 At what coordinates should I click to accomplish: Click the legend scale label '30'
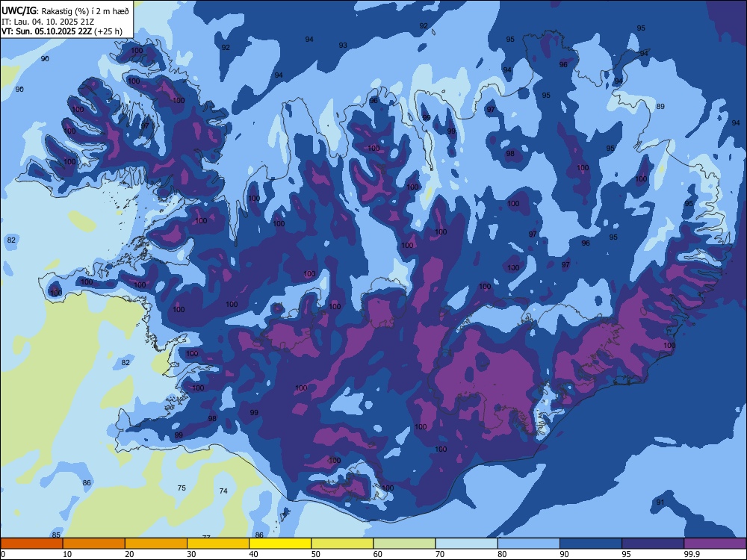coord(191,554)
